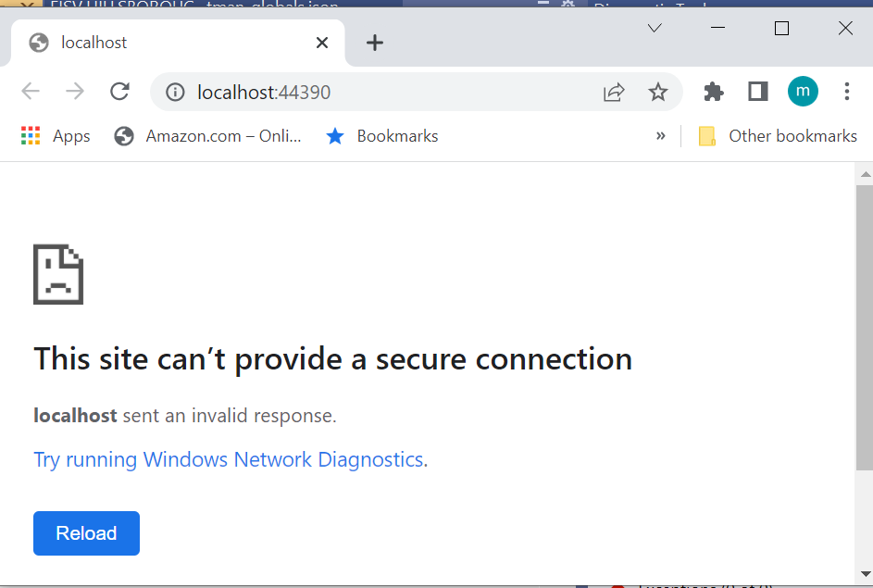View site information icon in address bar
Image resolution: width=873 pixels, height=588 pixels.
tap(174, 92)
